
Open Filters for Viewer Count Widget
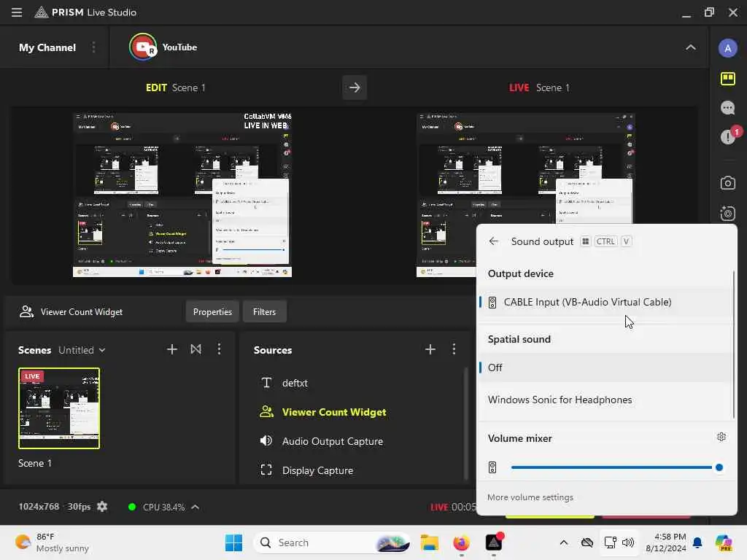(264, 312)
